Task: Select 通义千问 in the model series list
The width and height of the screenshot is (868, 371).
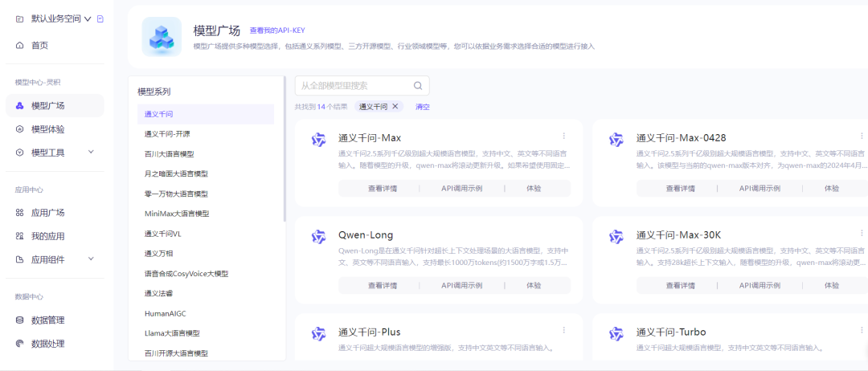Action: tap(206, 115)
